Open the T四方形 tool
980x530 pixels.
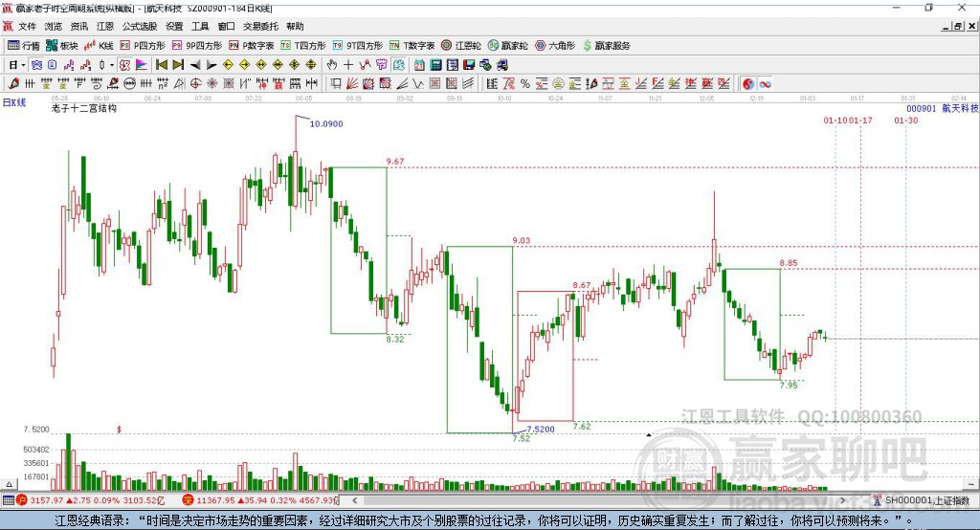tap(303, 46)
